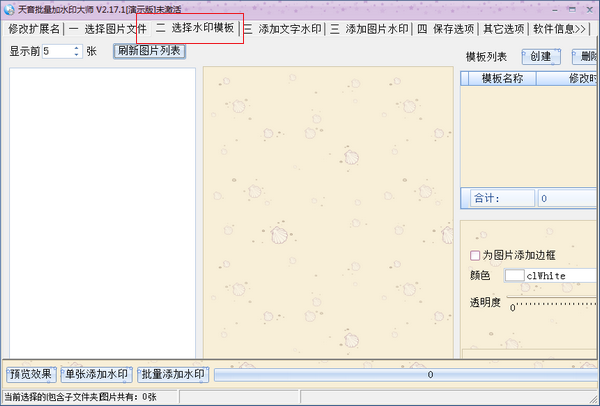Switch to 其它选项 tab
600x406 pixels.
(504, 29)
